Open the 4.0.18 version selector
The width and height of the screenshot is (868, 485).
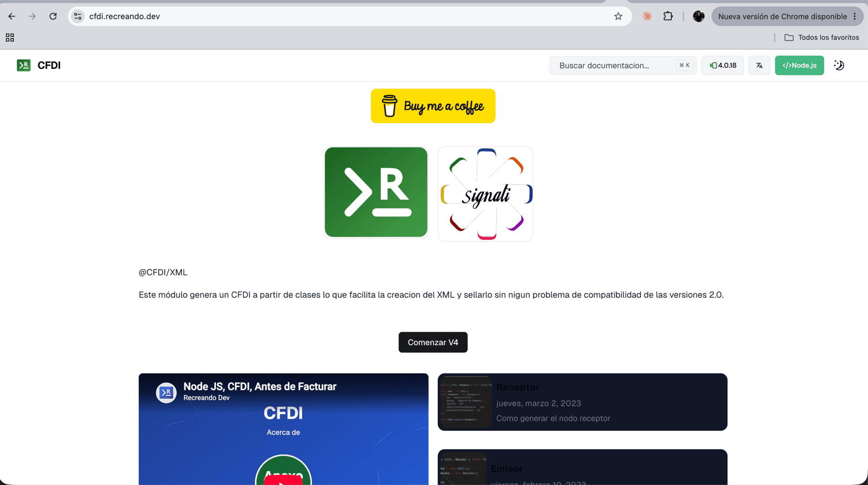(x=723, y=65)
